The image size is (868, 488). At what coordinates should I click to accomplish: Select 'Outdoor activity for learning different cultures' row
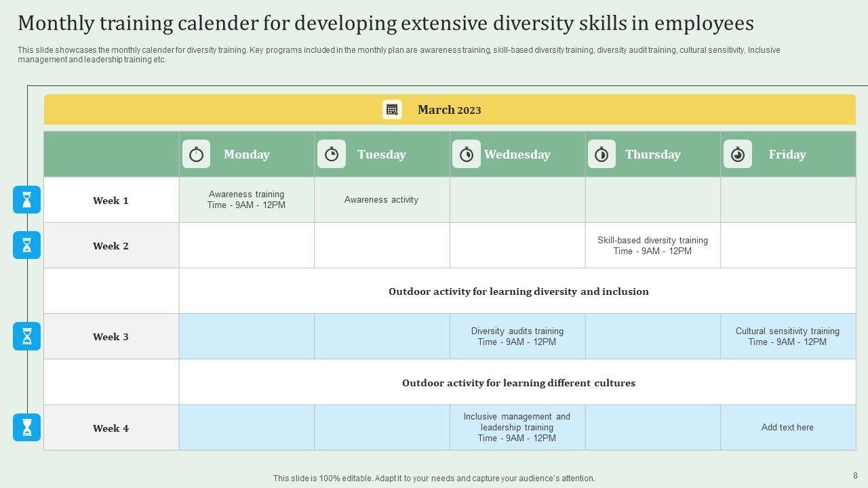518,383
